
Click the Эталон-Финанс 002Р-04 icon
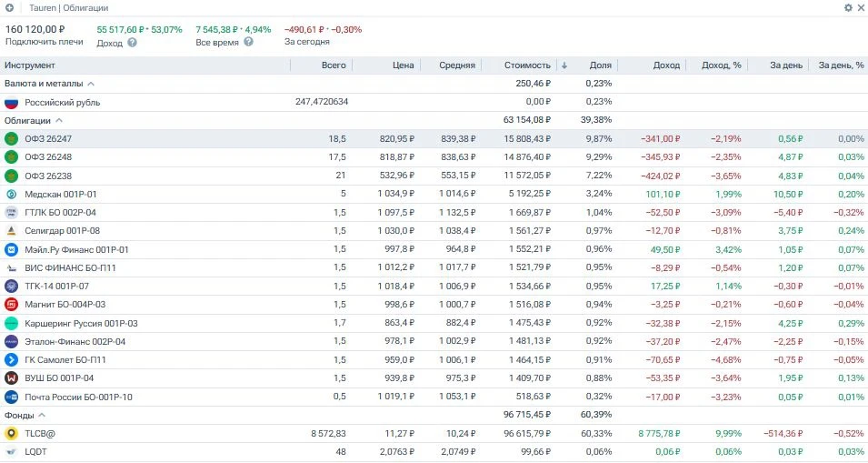(11, 342)
